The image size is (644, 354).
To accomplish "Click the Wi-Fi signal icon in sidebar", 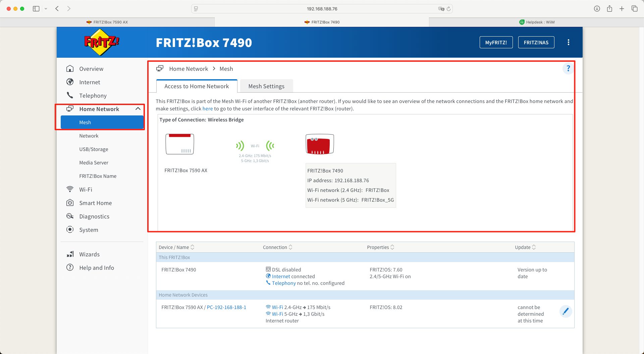I will tap(70, 189).
